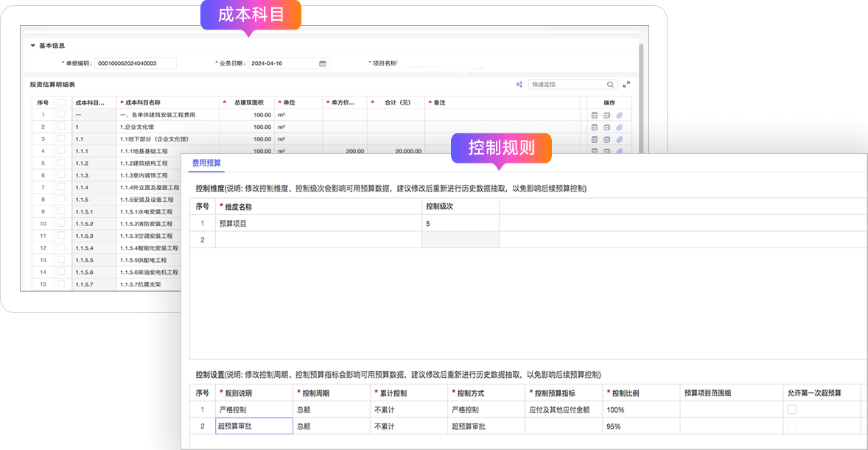Viewport: 868px width, 450px height.
Task: Click the 单据编码 input field
Action: click(x=136, y=64)
